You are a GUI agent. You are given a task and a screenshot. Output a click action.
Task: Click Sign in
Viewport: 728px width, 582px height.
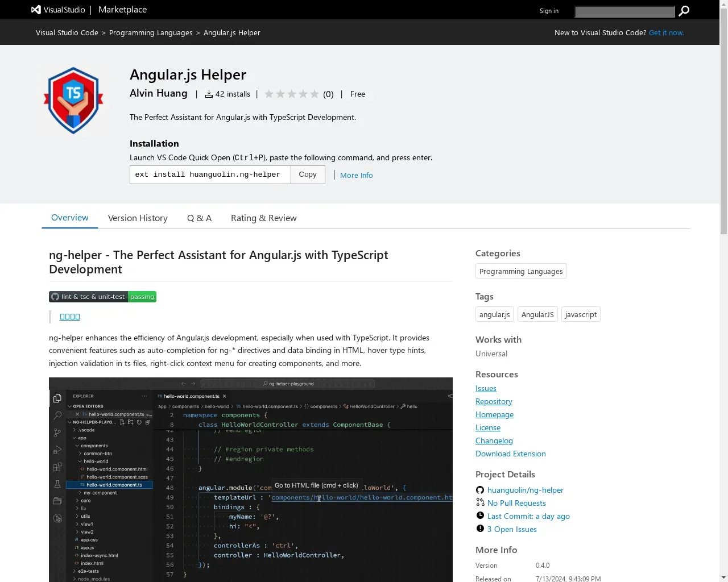[549, 11]
